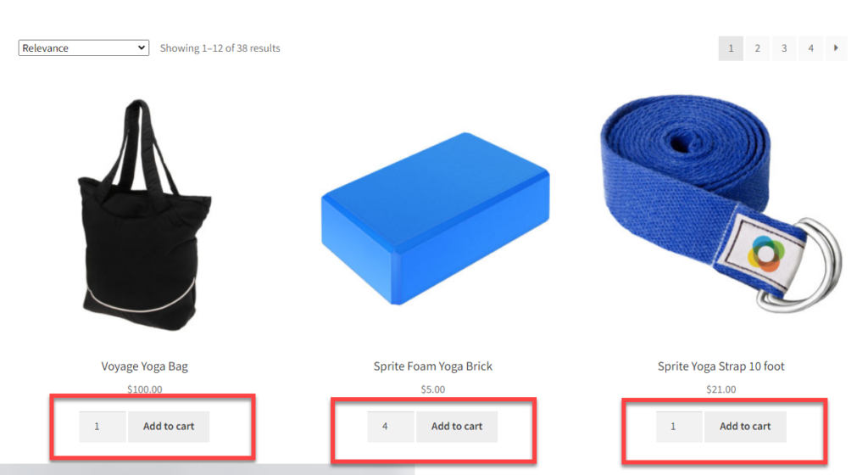This screenshot has height=475, width=868.
Task: Open the Sprite Yoga Strap 10 foot link
Action: 721,366
